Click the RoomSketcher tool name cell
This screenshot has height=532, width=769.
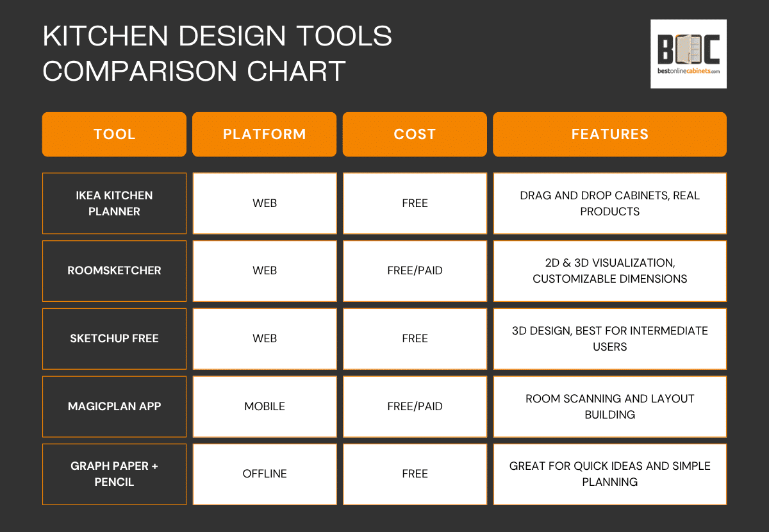click(x=114, y=270)
